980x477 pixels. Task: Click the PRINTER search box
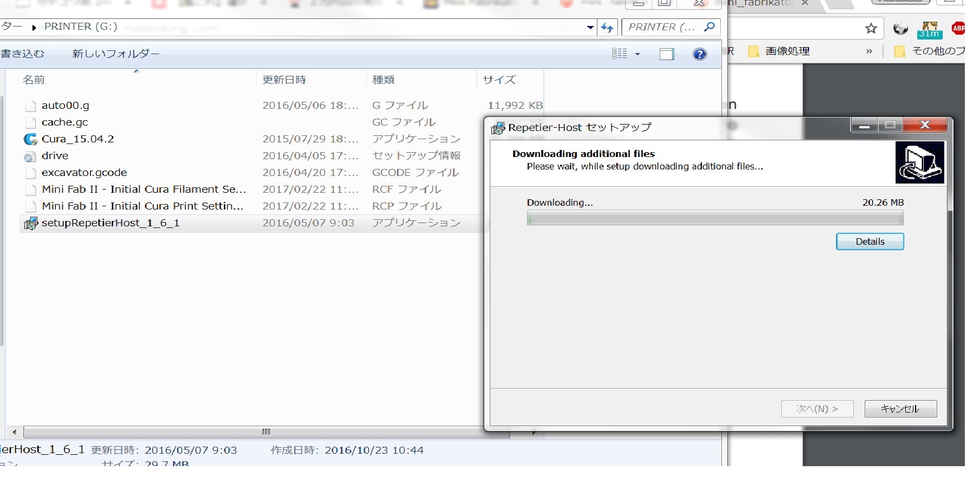pyautogui.click(x=671, y=27)
